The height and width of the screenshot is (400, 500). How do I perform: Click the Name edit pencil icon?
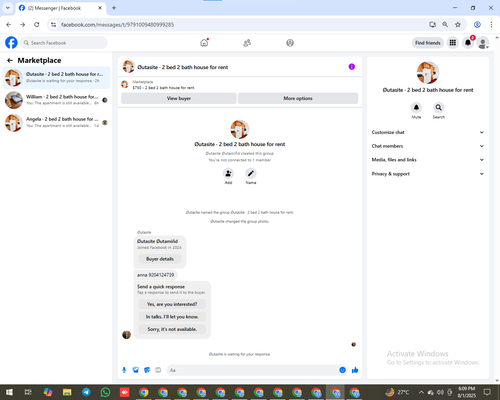click(x=251, y=173)
